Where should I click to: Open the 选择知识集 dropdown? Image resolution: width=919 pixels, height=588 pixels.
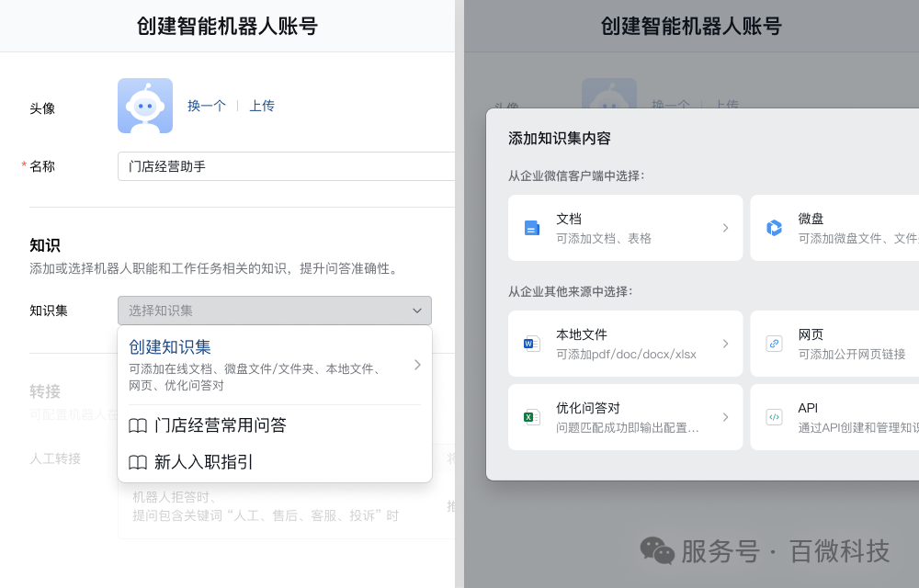coord(274,311)
